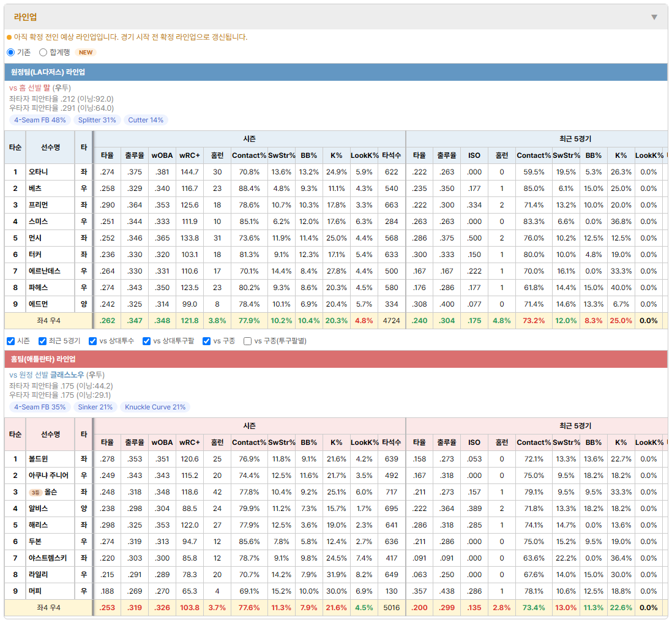This screenshot has width=672, height=623.
Task: Click the 시즌 group header in Dodgers table
Action: tap(250, 139)
